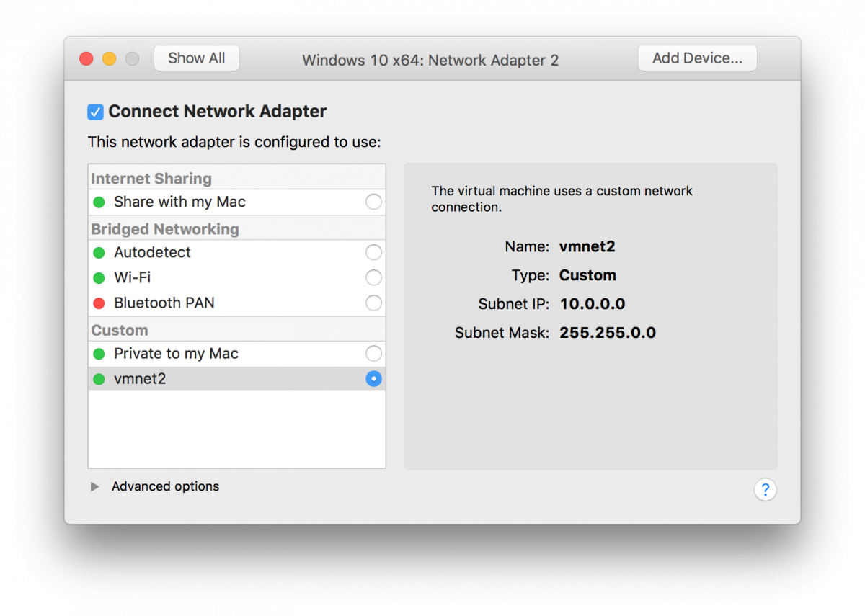Click the Internet Sharing section header
865x616 pixels.
151,178
